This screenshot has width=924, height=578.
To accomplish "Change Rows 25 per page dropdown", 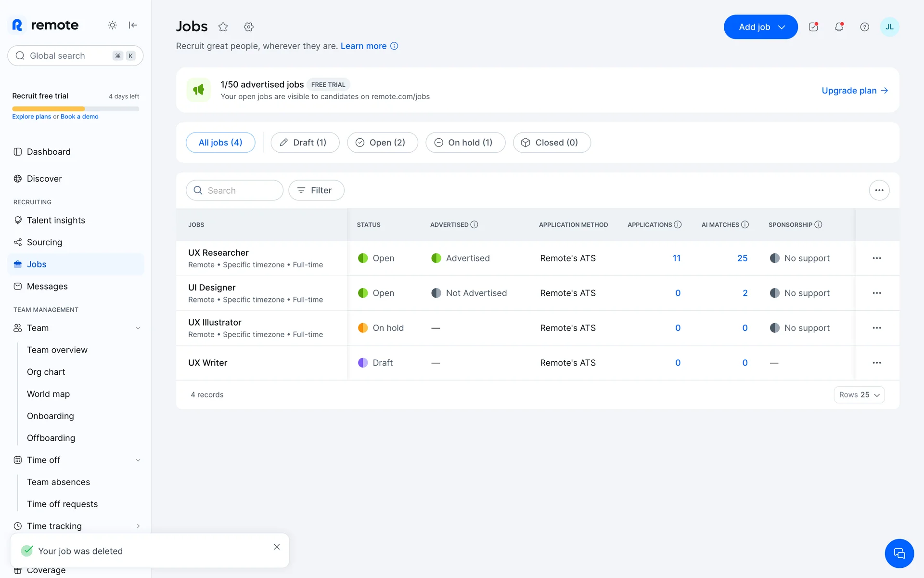I will click(x=859, y=394).
